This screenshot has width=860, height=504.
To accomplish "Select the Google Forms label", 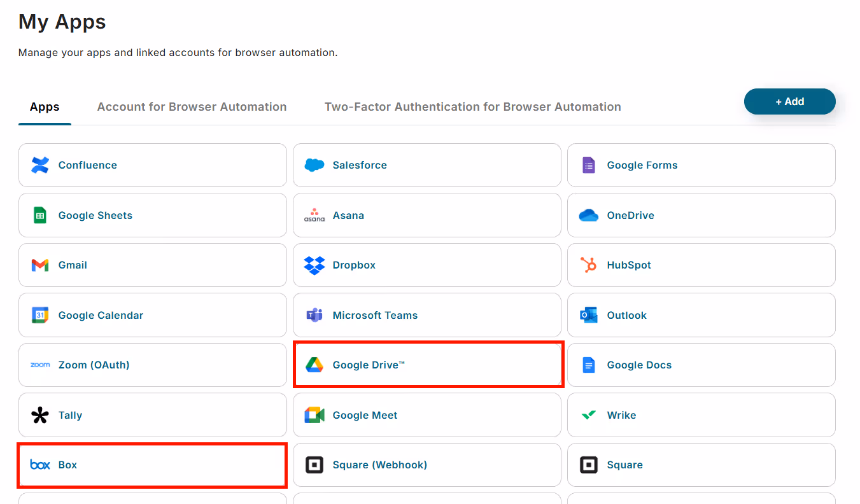I will (x=642, y=165).
